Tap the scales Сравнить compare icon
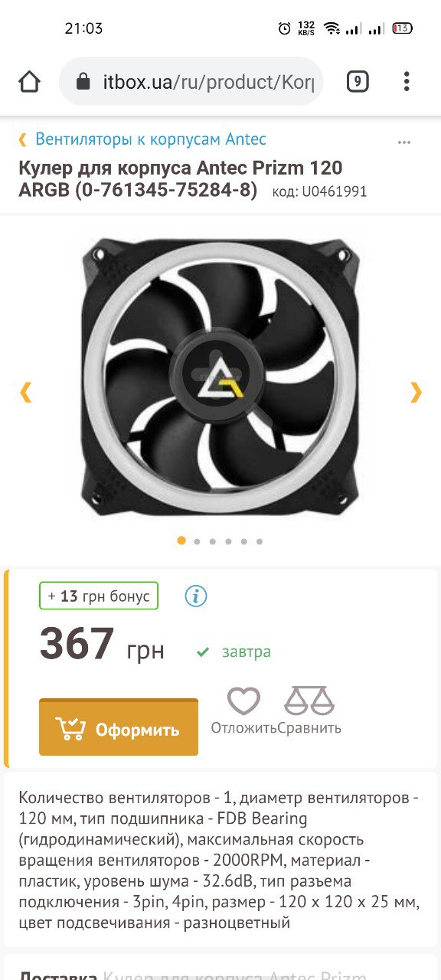This screenshot has width=441, height=980. click(x=309, y=701)
